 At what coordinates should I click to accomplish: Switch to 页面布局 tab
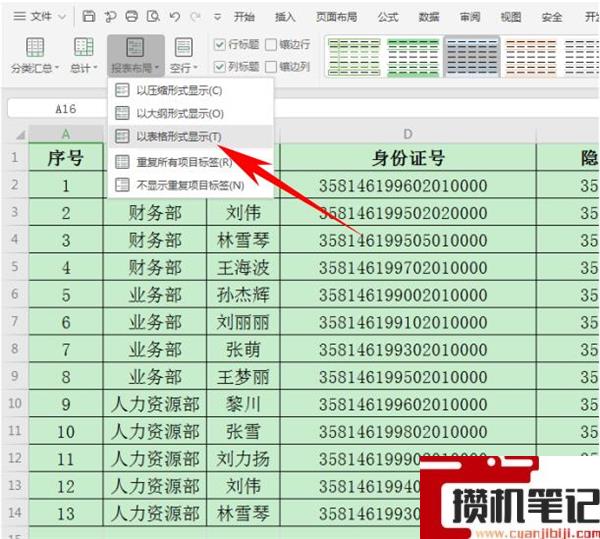pyautogui.click(x=336, y=17)
